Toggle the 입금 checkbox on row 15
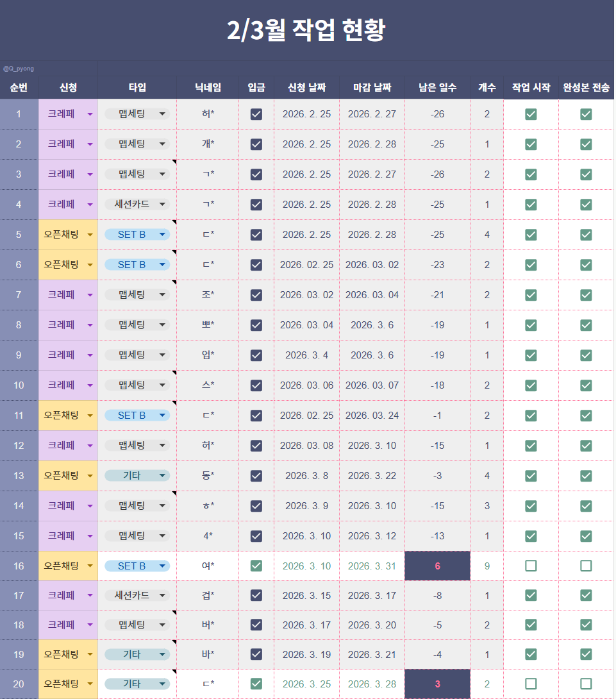This screenshot has height=699, width=616. click(x=256, y=535)
